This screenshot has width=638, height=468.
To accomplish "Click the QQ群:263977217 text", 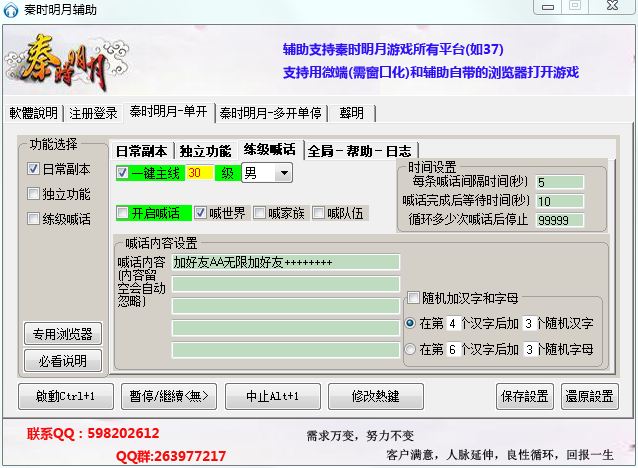I will pos(171,456).
